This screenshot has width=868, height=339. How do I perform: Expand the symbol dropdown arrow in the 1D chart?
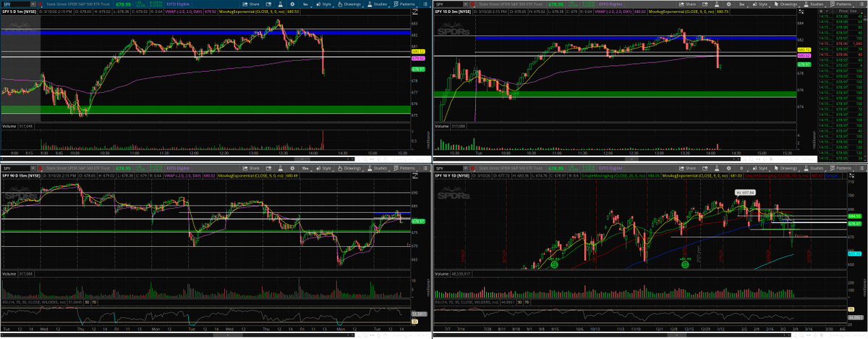point(467,169)
